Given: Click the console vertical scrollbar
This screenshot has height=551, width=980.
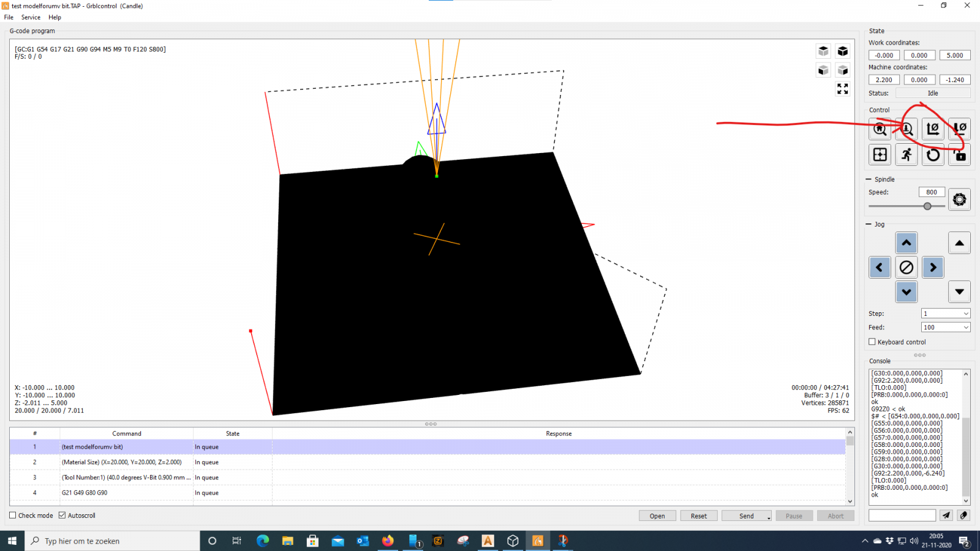Looking at the screenshot, I should tap(967, 437).
